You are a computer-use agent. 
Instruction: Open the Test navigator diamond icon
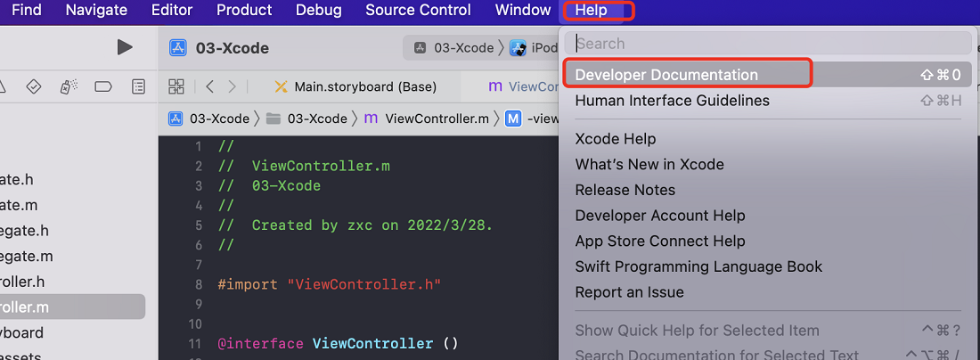(x=34, y=86)
